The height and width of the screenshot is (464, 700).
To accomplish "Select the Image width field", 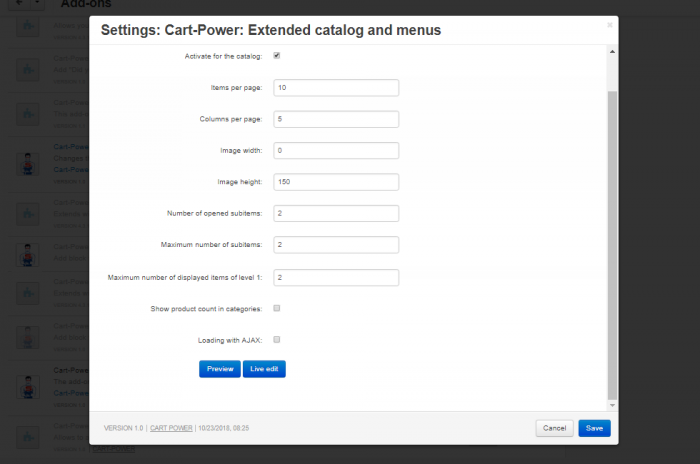I will coord(336,150).
